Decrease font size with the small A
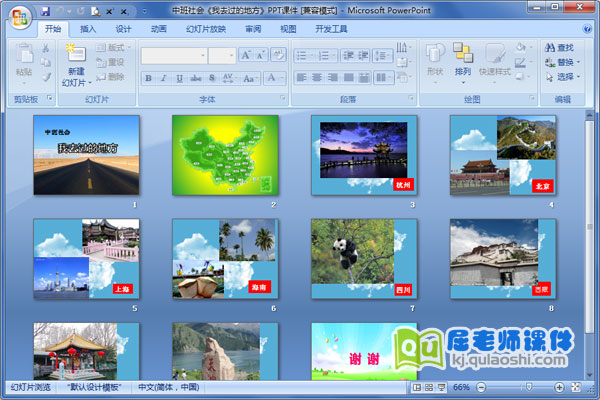Image resolution: width=600 pixels, height=400 pixels. (261, 56)
